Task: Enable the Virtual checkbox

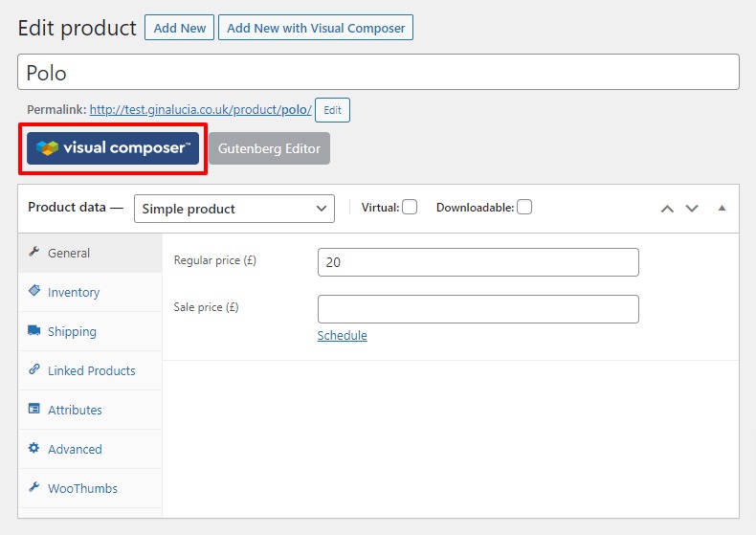Action: tap(410, 208)
